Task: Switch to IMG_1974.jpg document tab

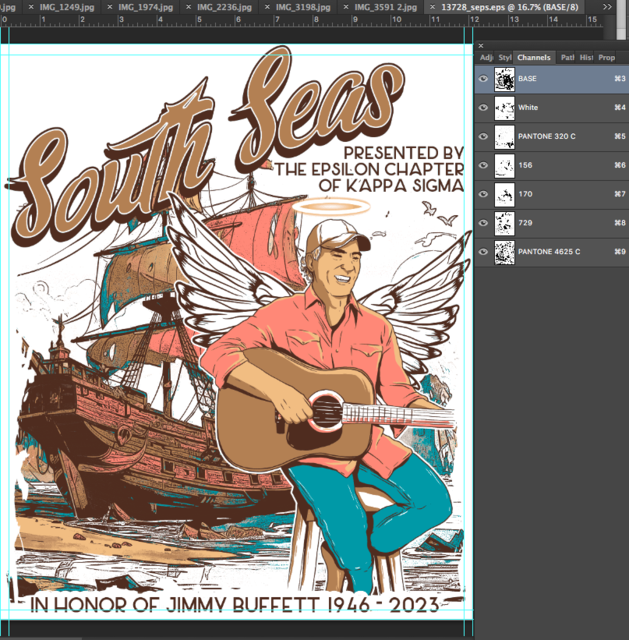Action: click(146, 7)
